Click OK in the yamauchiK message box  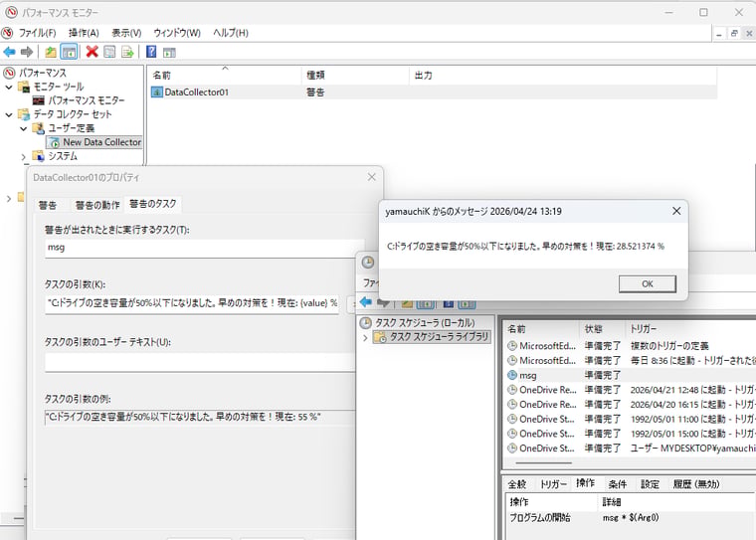[x=647, y=284]
